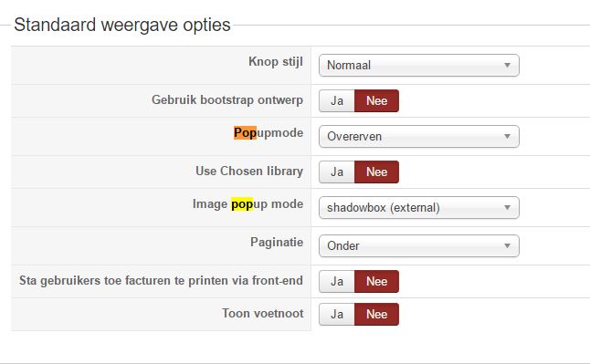590x364 pixels.
Task: Expand the Paginatie dropdown showing Onder
Action: click(x=419, y=245)
